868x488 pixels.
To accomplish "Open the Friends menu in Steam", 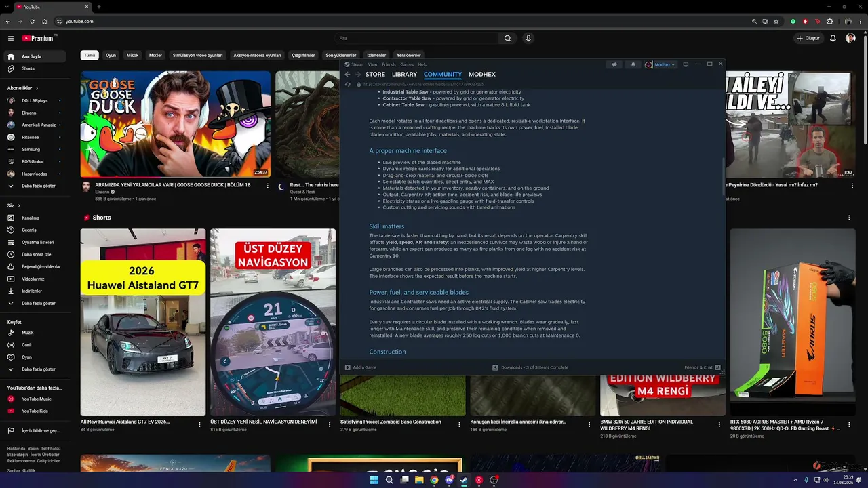I will (x=389, y=64).
